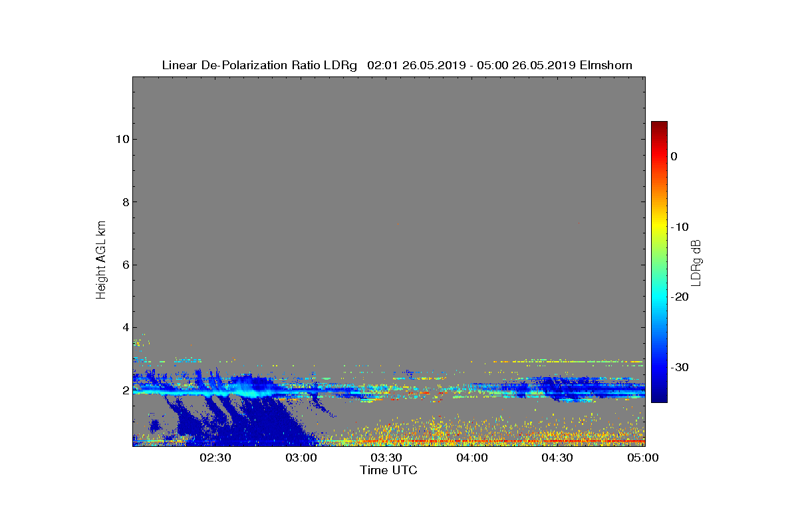
Task: Click the 04:00 time tick label
Action: [472, 458]
